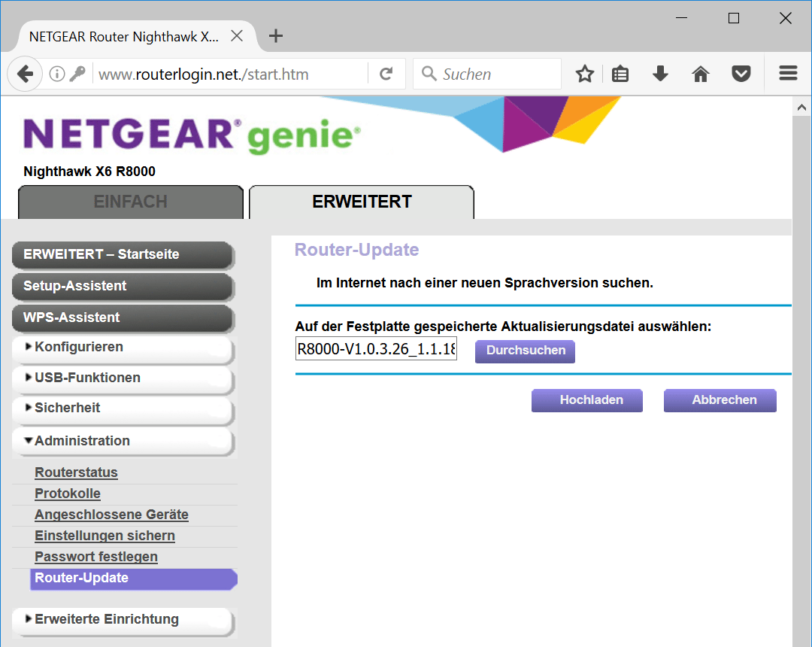Screen dimensions: 812x647
Task: Click 'Im Internet nach einer neuen Sprachversion suchen.' text
Action: pyautogui.click(x=485, y=283)
